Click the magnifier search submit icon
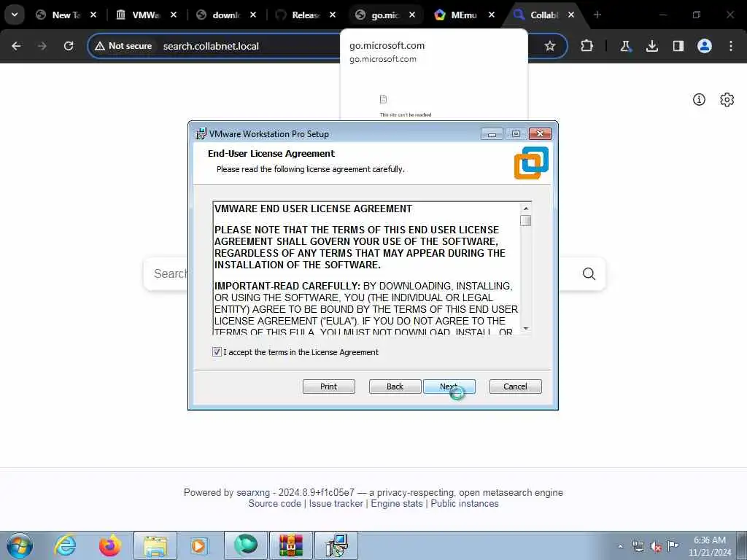747x560 pixels. [x=589, y=274]
